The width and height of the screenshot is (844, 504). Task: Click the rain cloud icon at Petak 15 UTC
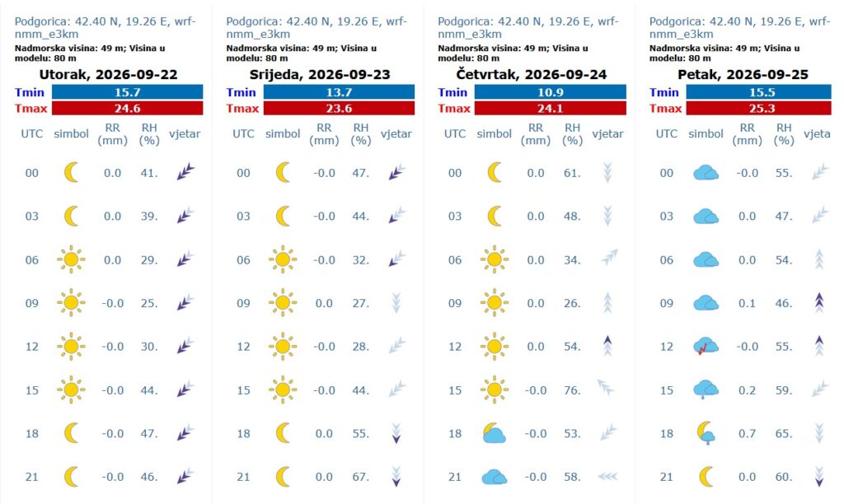pos(706,390)
